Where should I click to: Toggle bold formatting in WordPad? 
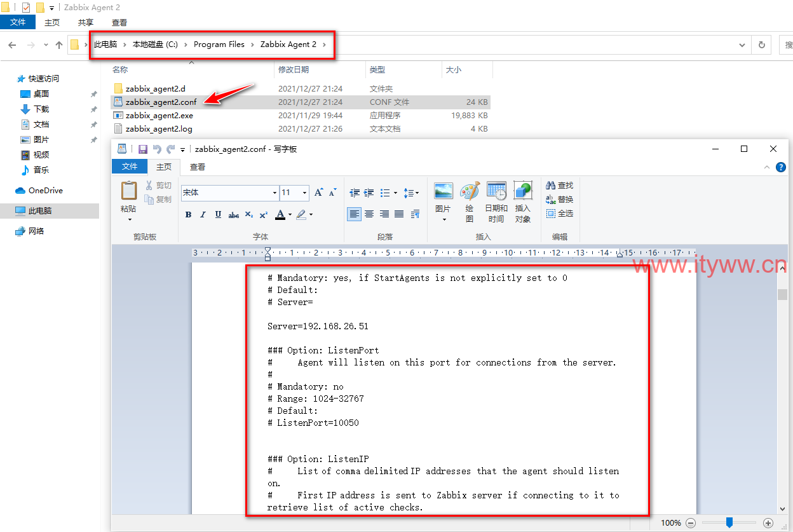188,215
